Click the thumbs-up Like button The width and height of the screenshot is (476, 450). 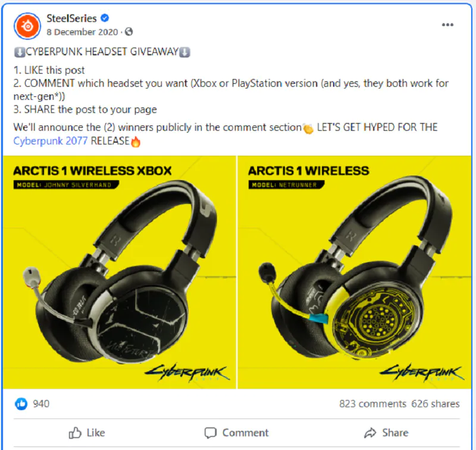(86, 433)
